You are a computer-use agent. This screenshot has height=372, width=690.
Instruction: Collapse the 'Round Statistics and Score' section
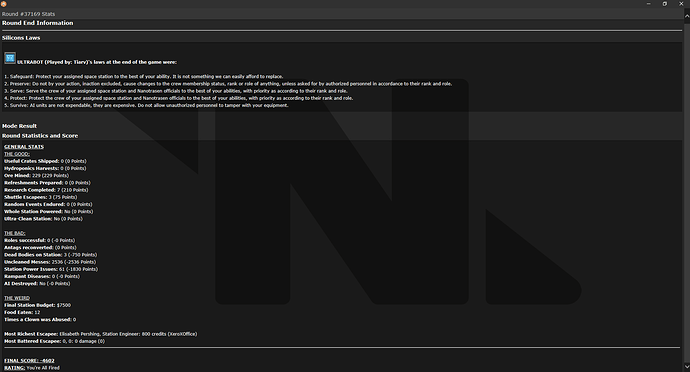[x=40, y=136]
